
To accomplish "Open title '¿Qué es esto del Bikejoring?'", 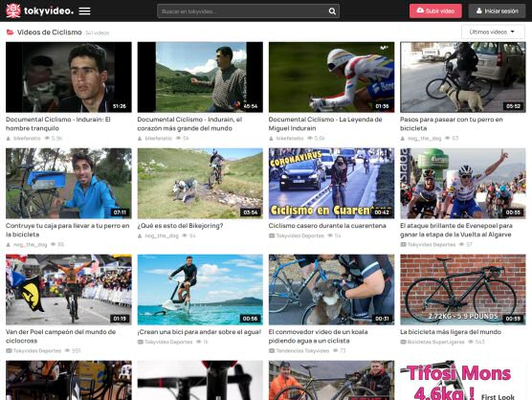I will pyautogui.click(x=180, y=226).
